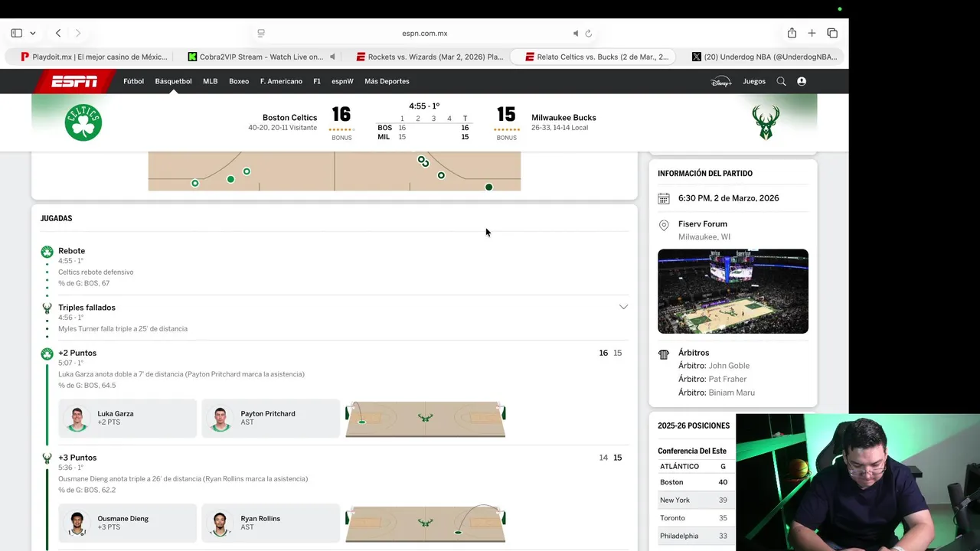The width and height of the screenshot is (980, 551).
Task: Select the JUGADAS section heading
Action: (x=56, y=218)
